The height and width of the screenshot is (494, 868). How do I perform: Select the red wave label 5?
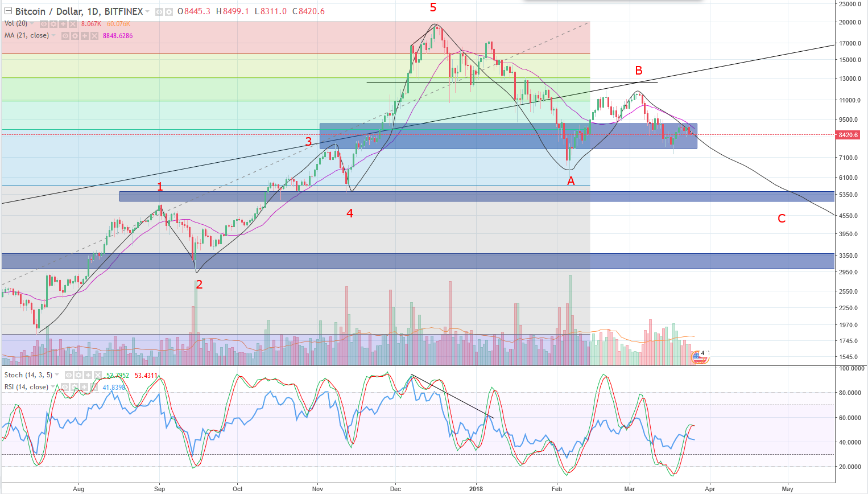click(433, 7)
